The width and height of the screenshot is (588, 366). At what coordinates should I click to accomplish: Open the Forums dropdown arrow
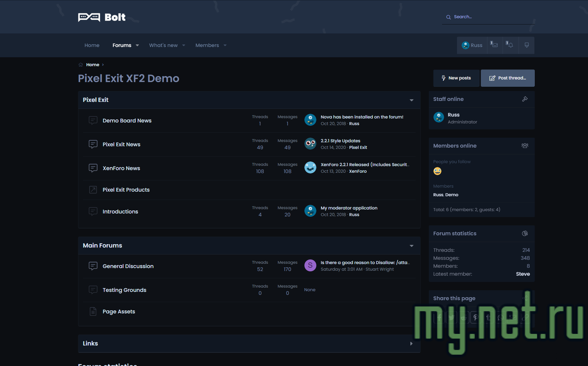click(x=137, y=45)
